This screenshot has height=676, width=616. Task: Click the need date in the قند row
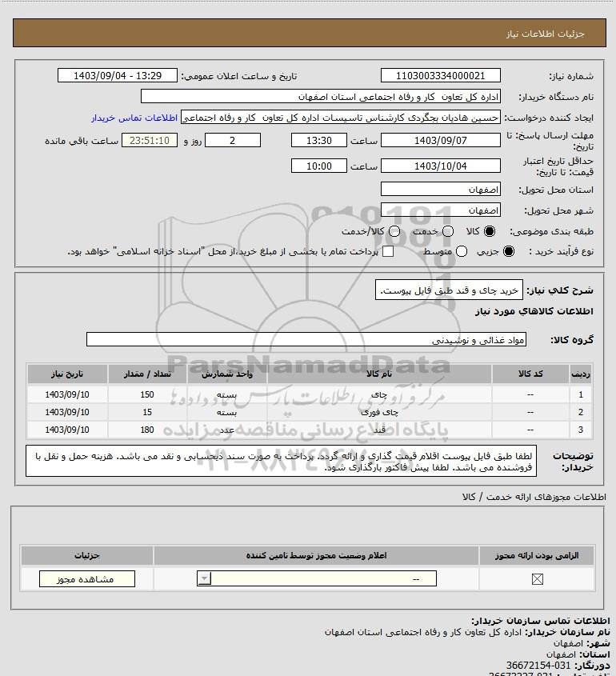point(67,430)
